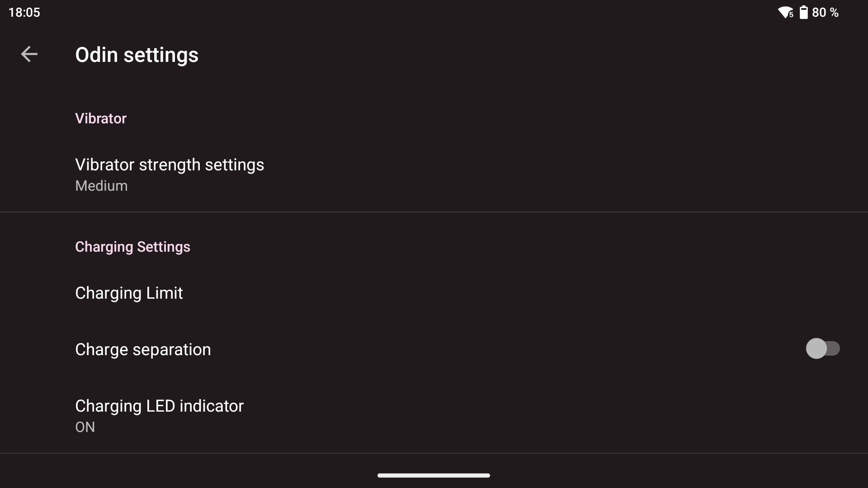This screenshot has height=488, width=868.
Task: Click the 18:05 clock in status bar
Action: tap(24, 12)
